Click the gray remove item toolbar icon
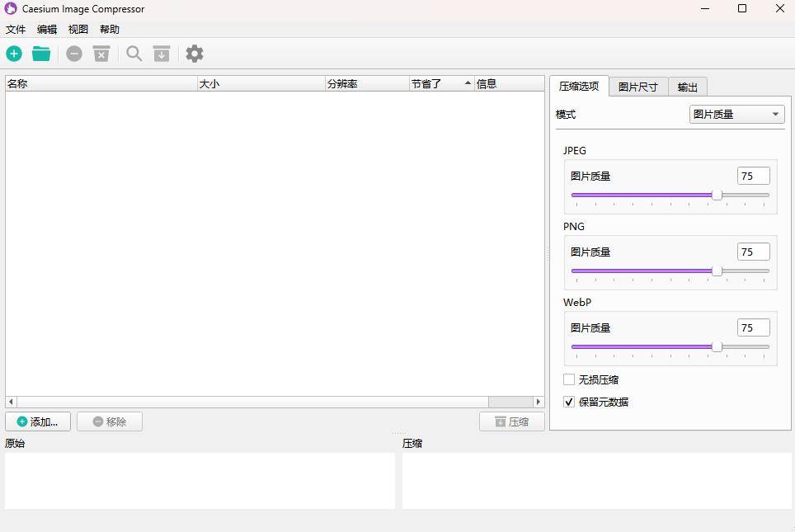 click(74, 54)
